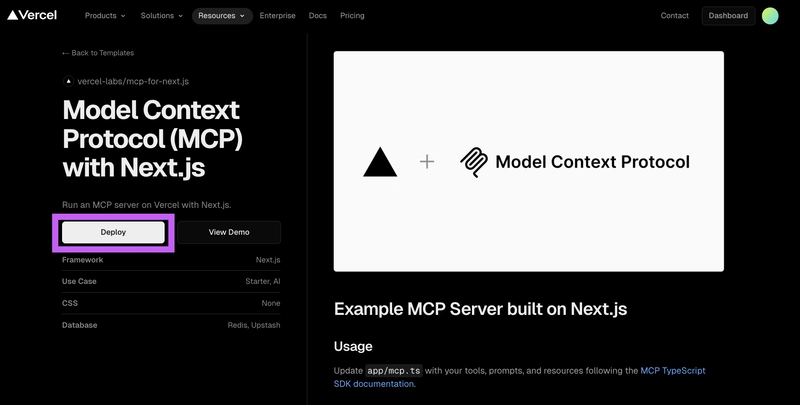The width and height of the screenshot is (800, 405).
Task: Click the Database label
Action: pos(80,325)
